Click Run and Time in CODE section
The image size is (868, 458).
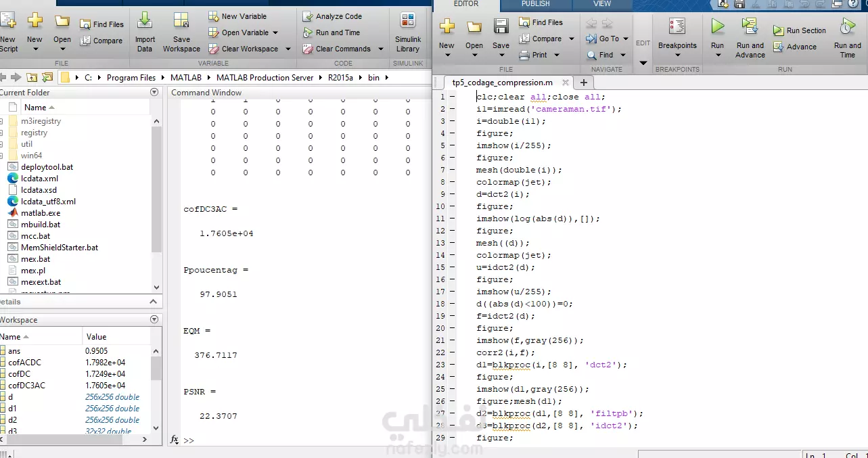point(332,32)
